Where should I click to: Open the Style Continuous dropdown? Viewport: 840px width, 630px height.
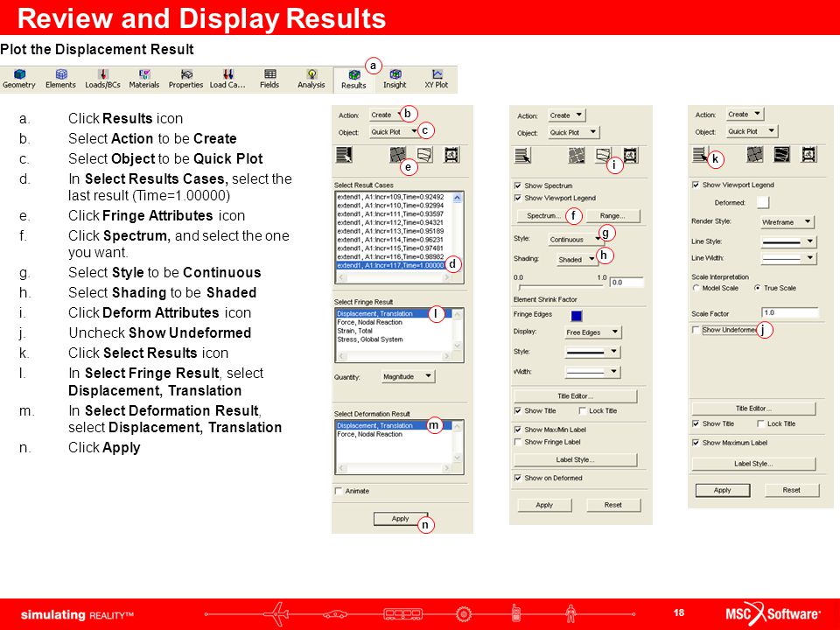pyautogui.click(x=576, y=240)
